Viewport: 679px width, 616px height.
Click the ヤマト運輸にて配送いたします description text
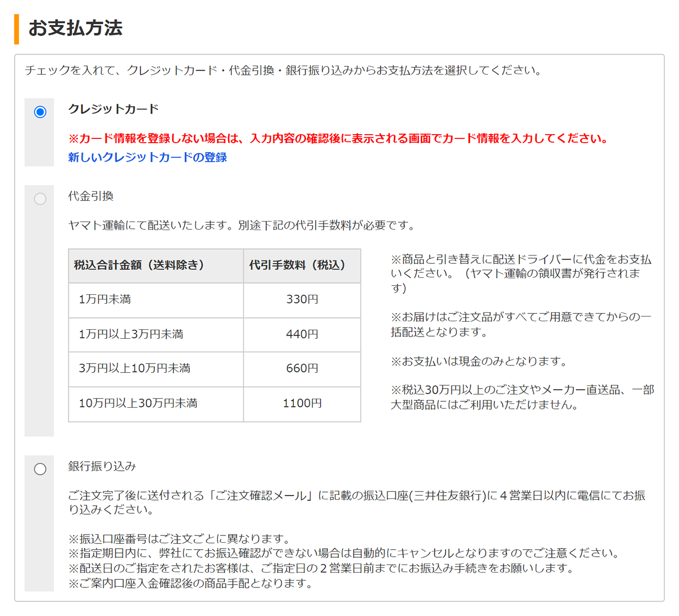[242, 225]
